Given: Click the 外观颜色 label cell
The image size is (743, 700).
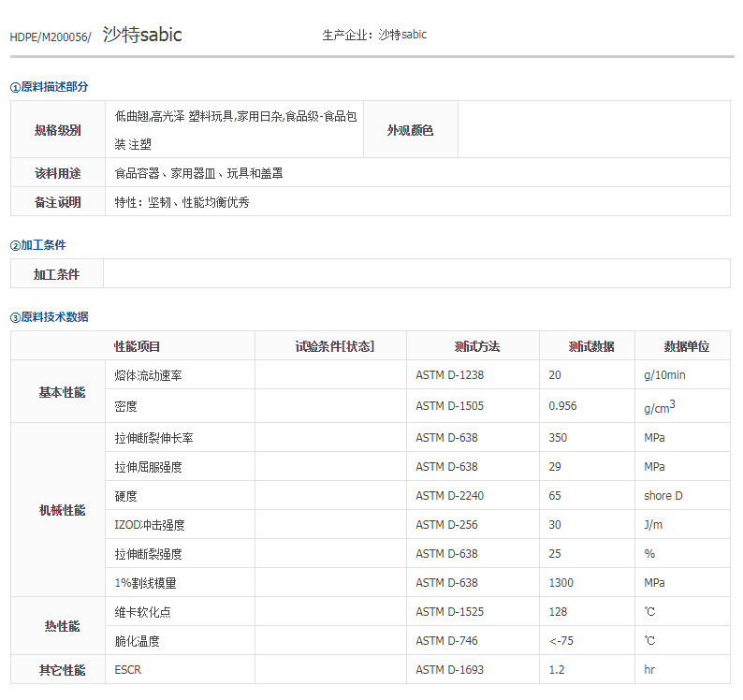Looking at the screenshot, I should coord(411,130).
